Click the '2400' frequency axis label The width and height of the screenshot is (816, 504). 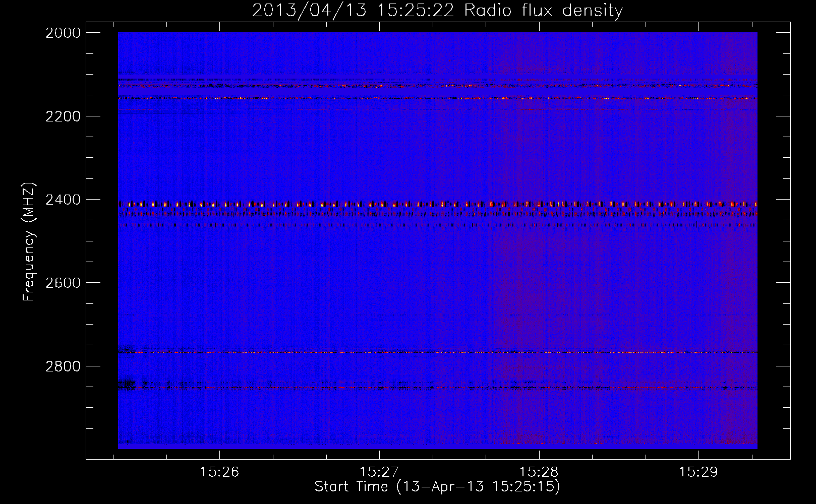click(63, 200)
